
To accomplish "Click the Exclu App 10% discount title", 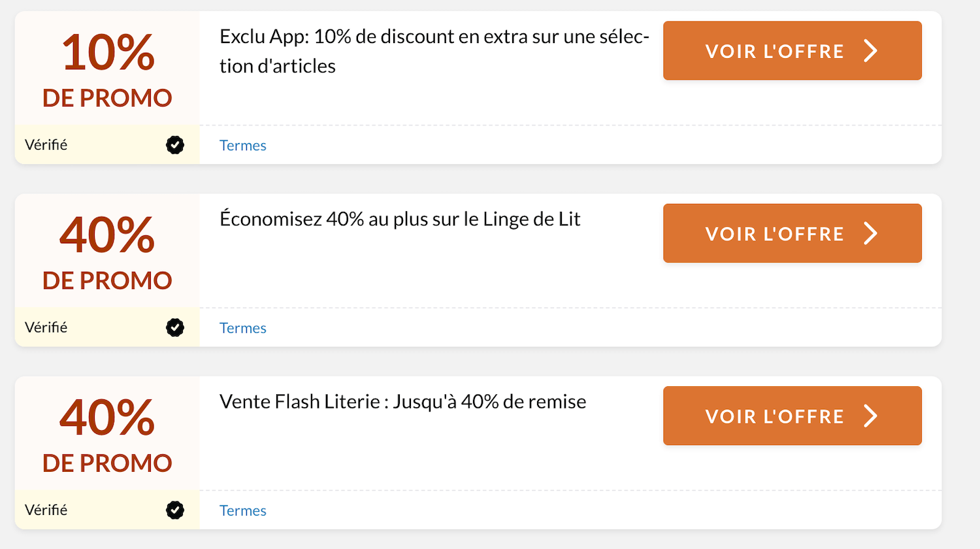I will 434,51.
